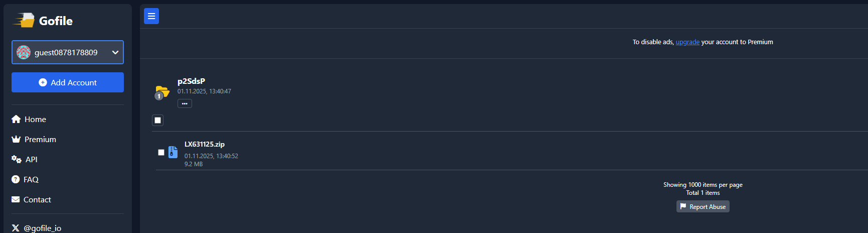Click the p2SdsP folder name
This screenshot has height=233, width=868.
pyautogui.click(x=191, y=81)
